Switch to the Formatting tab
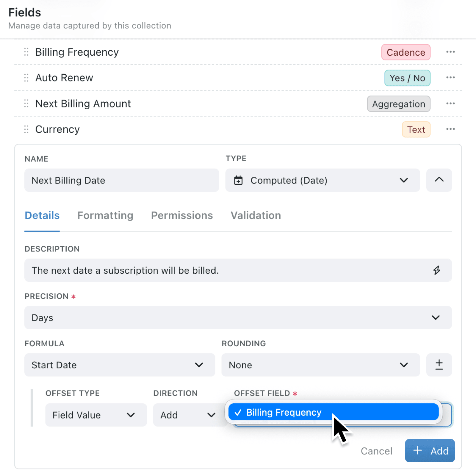The image size is (476, 476). (105, 215)
